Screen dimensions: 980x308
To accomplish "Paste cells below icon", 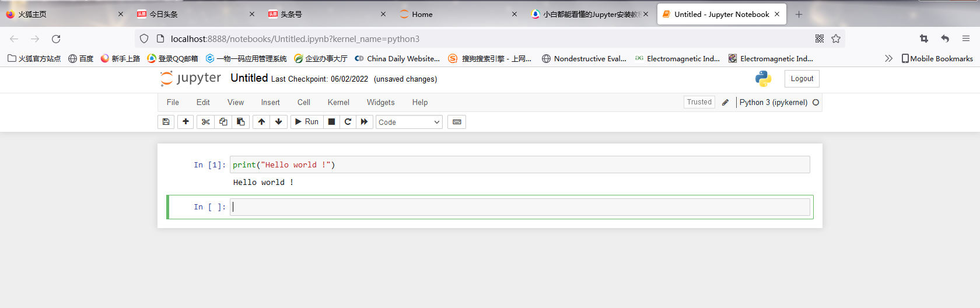I will click(240, 122).
